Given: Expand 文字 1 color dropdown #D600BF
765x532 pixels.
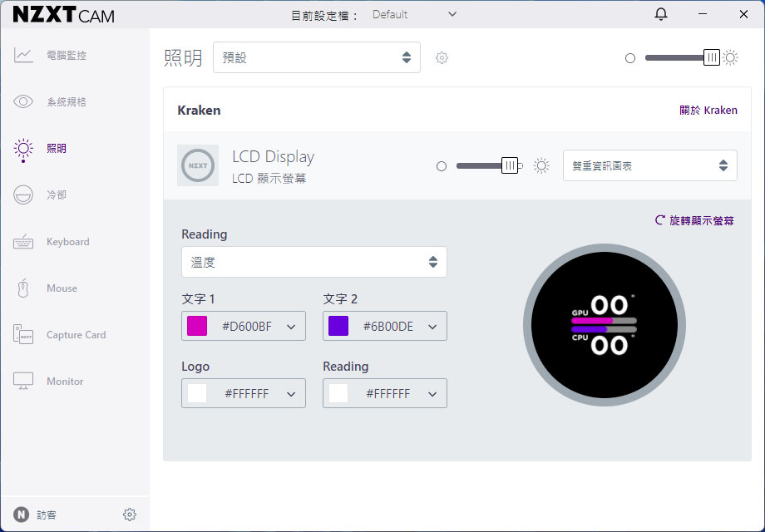Looking at the screenshot, I should 244,326.
